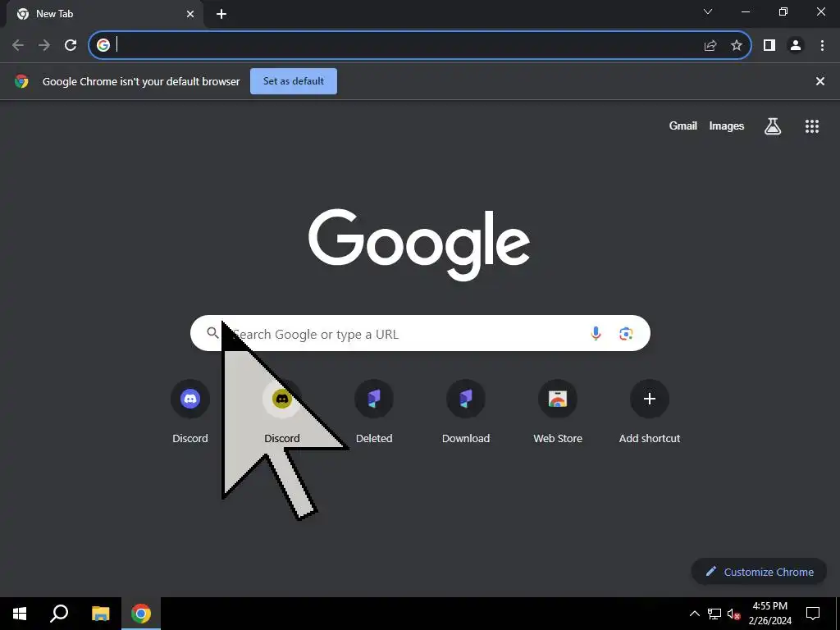The image size is (840, 630).
Task: Open the Windows notification center
Action: [x=813, y=614]
